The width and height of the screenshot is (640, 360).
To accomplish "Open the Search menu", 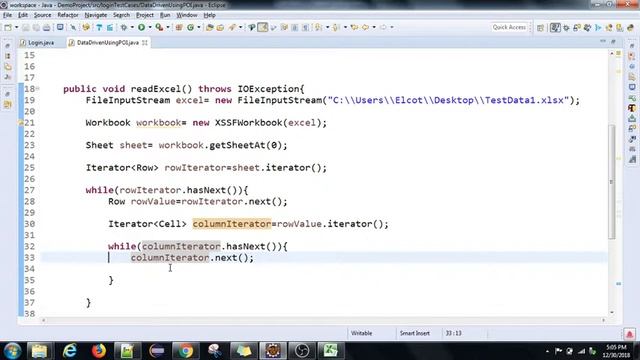I will [x=121, y=15].
